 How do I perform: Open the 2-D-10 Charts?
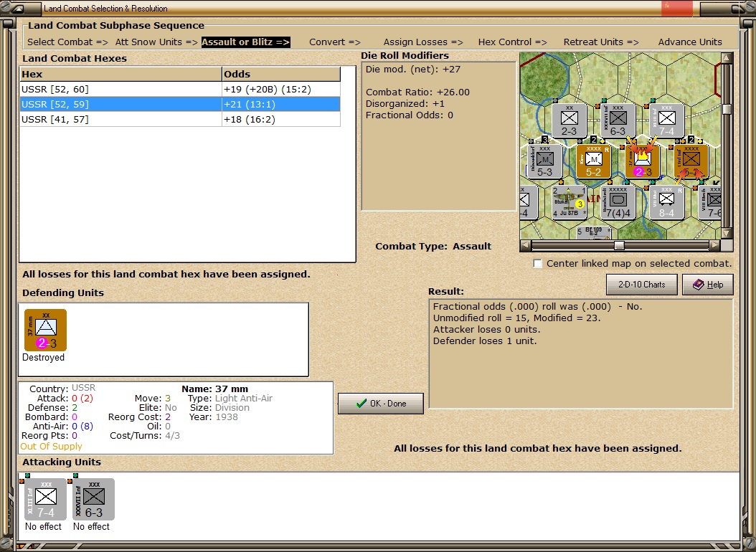(642, 285)
